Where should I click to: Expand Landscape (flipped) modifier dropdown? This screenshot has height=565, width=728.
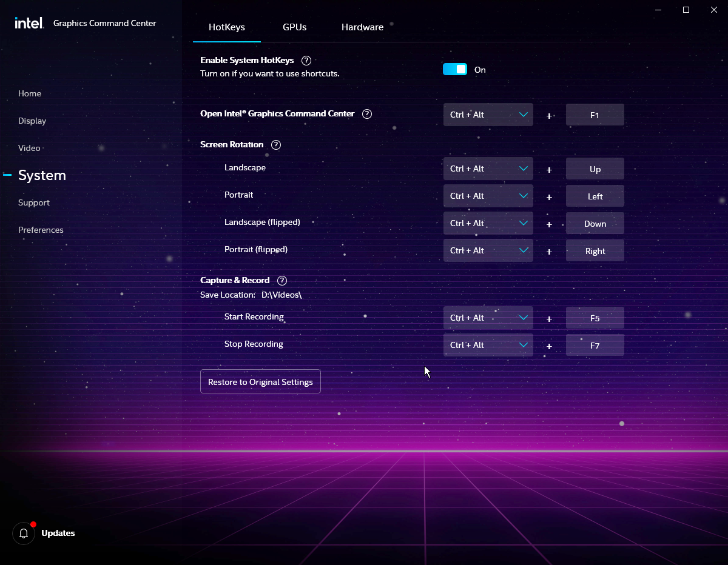pyautogui.click(x=488, y=223)
